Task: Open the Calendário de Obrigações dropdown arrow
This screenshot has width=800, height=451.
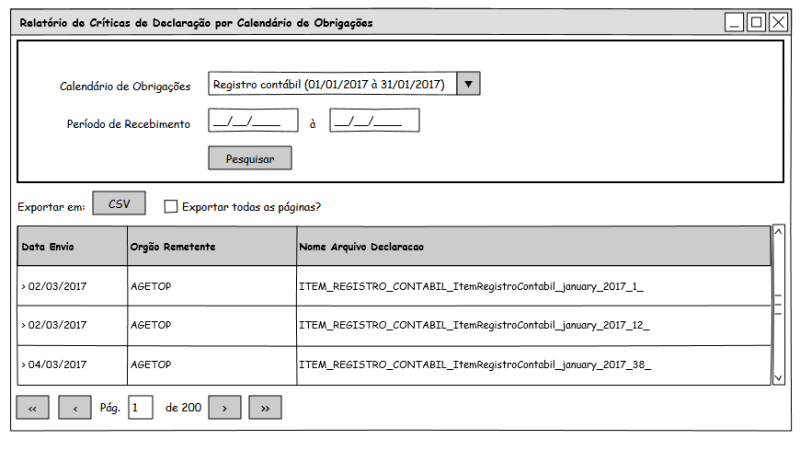Action: point(469,84)
